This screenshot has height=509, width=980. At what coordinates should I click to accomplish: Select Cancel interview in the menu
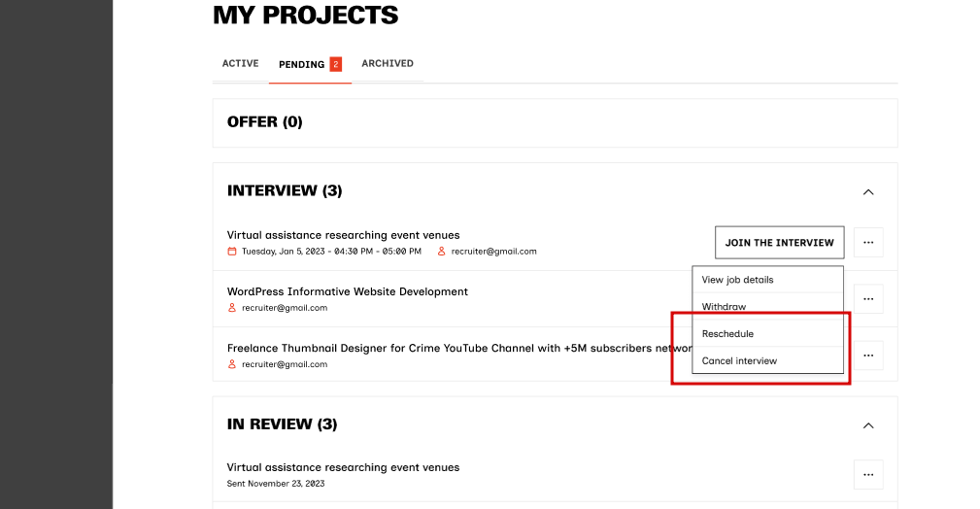739,361
